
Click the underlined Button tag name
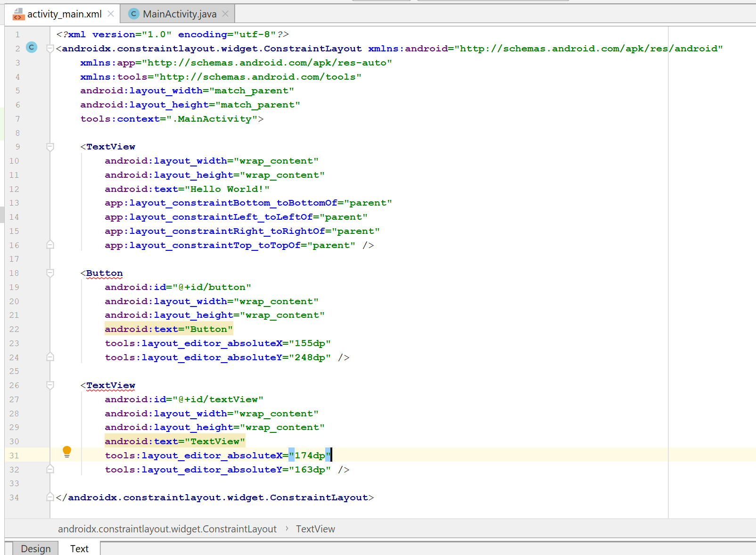coord(104,273)
